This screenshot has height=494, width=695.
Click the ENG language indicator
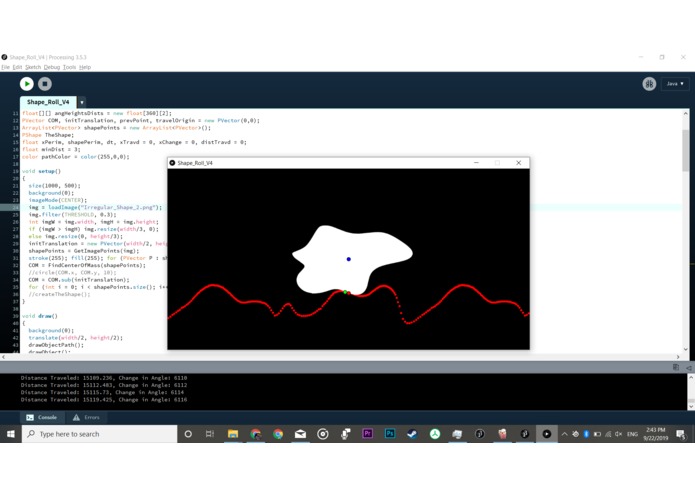pyautogui.click(x=632, y=434)
